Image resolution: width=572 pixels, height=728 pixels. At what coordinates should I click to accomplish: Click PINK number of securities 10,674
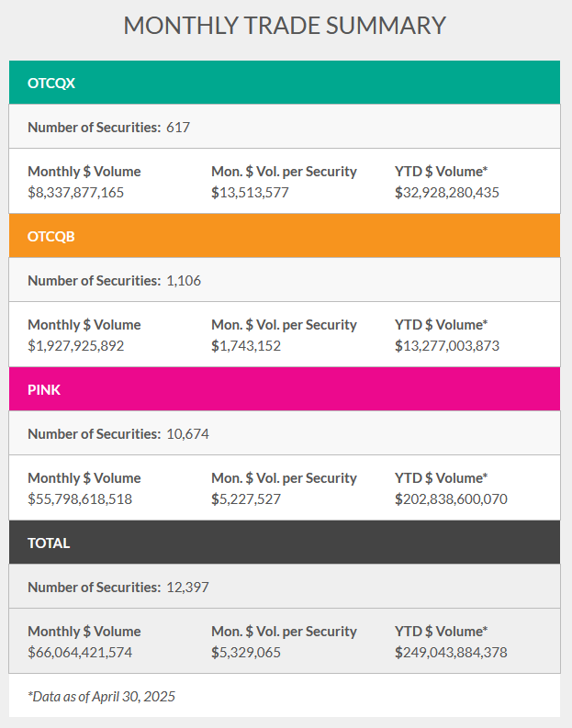pyautogui.click(x=187, y=433)
